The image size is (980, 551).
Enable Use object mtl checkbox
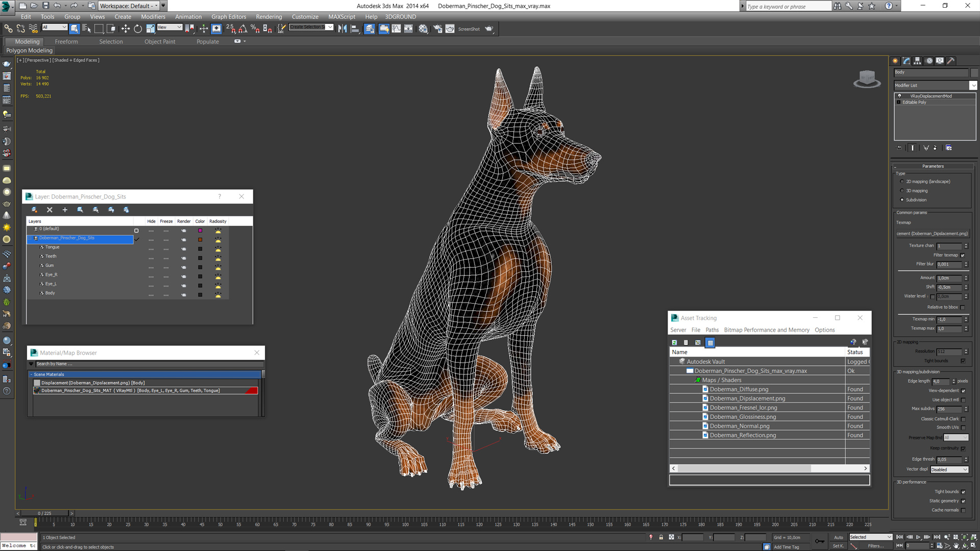(x=963, y=400)
